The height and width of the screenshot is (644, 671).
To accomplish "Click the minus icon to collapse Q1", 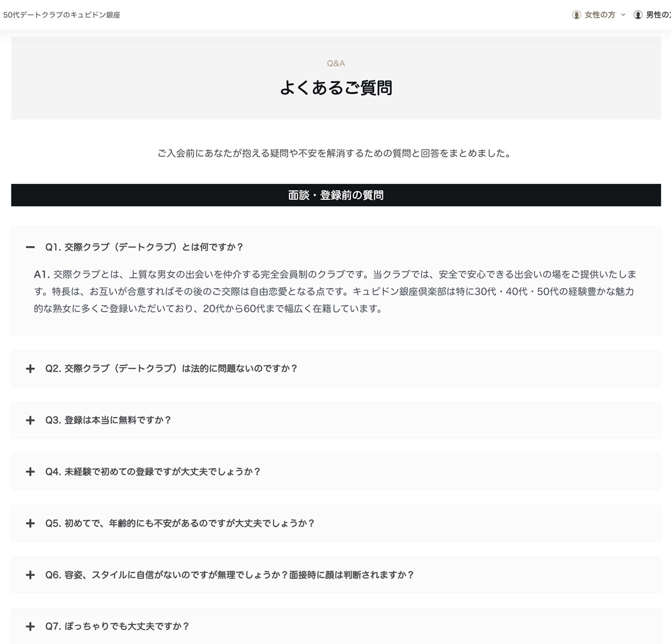I will pos(30,247).
